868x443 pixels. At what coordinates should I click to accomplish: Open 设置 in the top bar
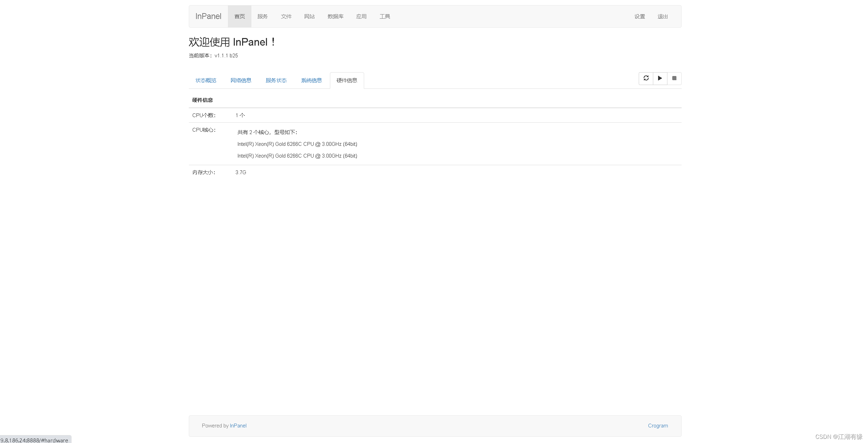pos(640,16)
